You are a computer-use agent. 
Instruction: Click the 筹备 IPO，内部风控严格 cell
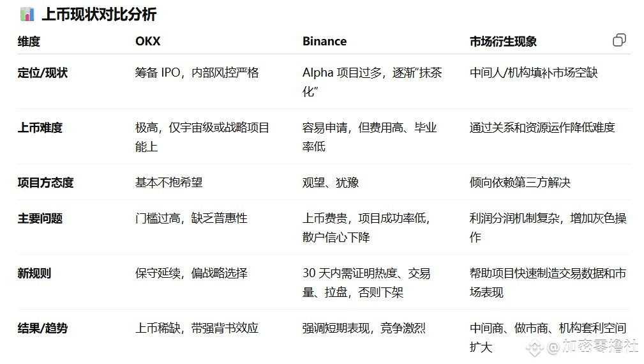click(197, 73)
